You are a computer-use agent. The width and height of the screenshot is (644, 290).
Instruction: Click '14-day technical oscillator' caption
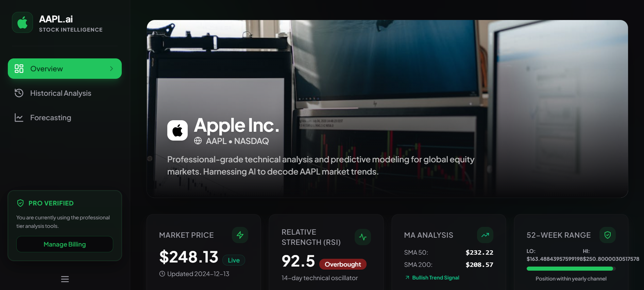(320, 278)
